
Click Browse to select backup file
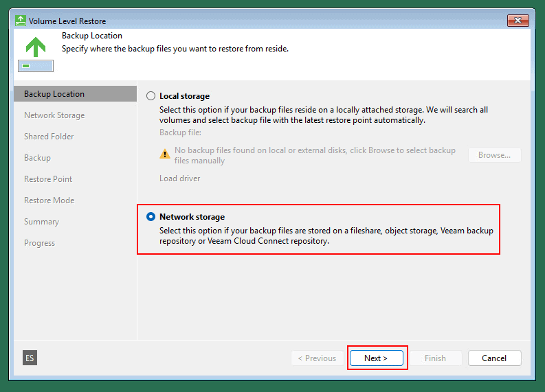click(494, 155)
